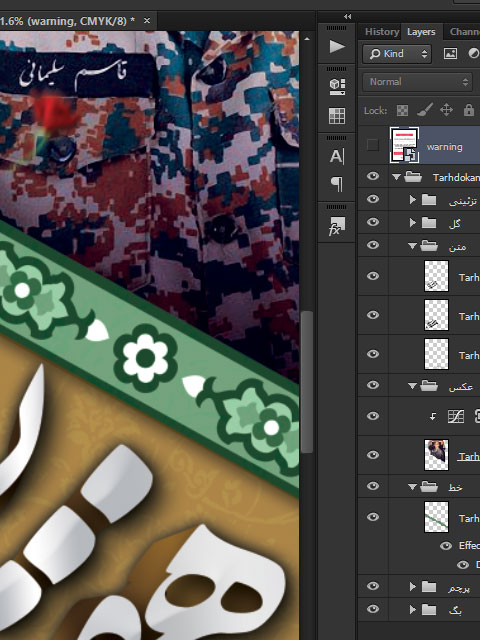Open the Paragraph panel icon
The image size is (480, 640).
[x=337, y=184]
